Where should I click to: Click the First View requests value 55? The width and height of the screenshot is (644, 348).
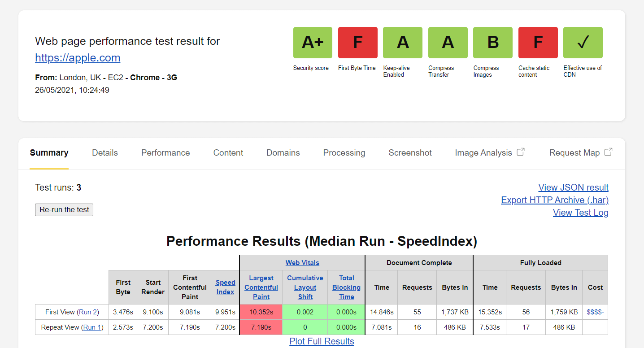tap(417, 312)
